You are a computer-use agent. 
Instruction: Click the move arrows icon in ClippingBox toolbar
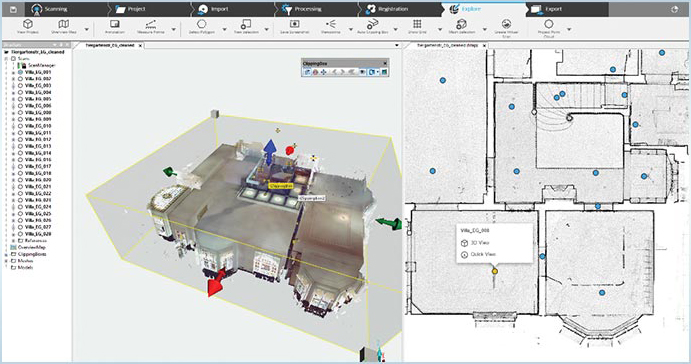coord(323,72)
